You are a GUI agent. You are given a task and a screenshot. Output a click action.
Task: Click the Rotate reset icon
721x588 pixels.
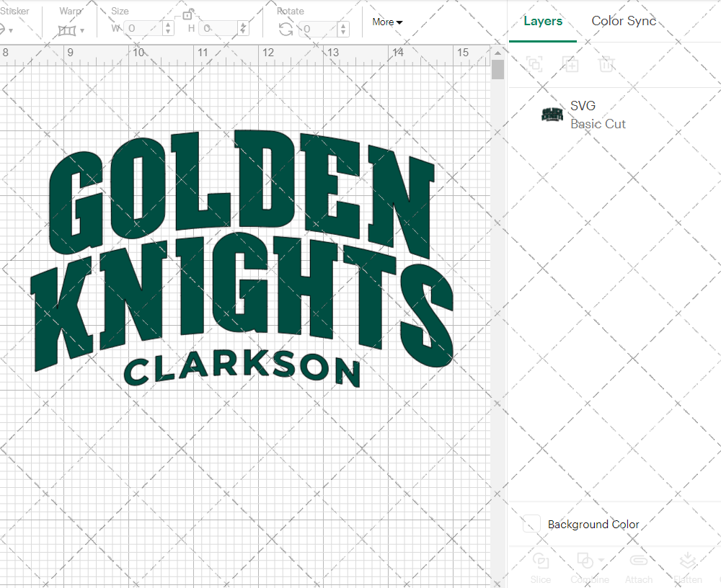286,27
